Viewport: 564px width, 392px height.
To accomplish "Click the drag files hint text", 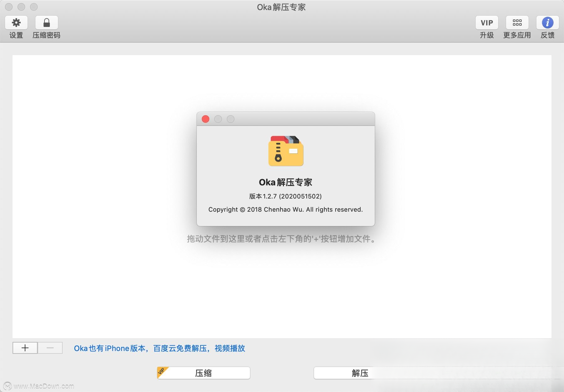I will (281, 239).
